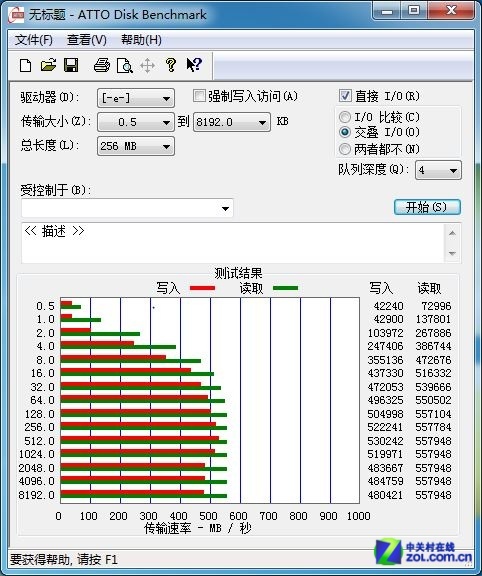Expand the transfer size end dropdown 8192.0
This screenshot has width=482, height=576.
pyautogui.click(x=231, y=122)
